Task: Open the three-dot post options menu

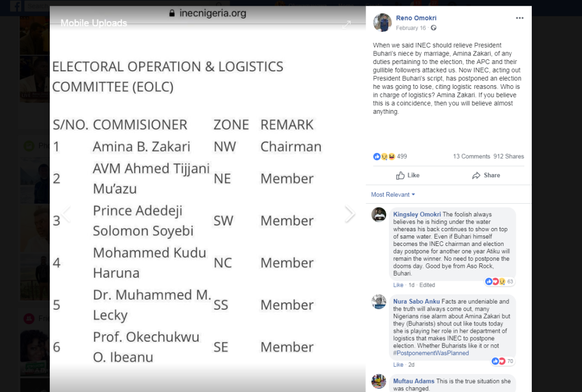Action: (x=519, y=18)
